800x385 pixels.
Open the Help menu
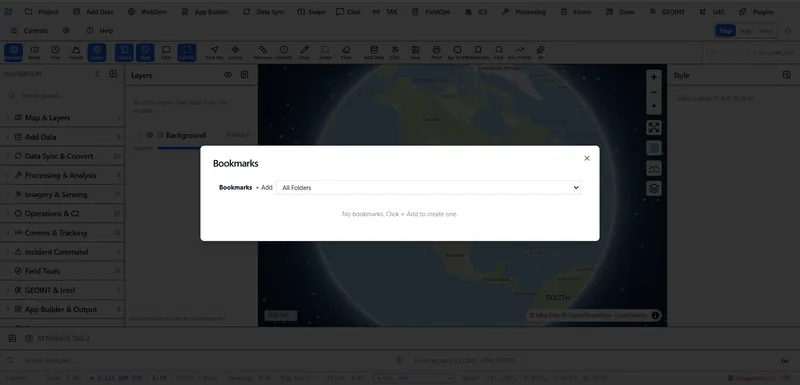coord(100,31)
